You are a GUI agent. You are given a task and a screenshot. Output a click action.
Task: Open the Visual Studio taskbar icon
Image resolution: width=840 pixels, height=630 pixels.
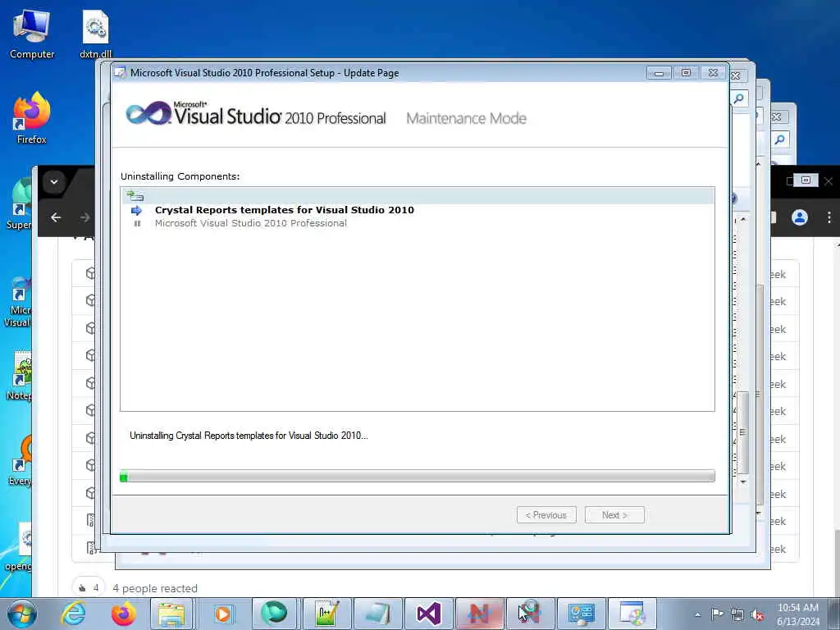point(428,614)
